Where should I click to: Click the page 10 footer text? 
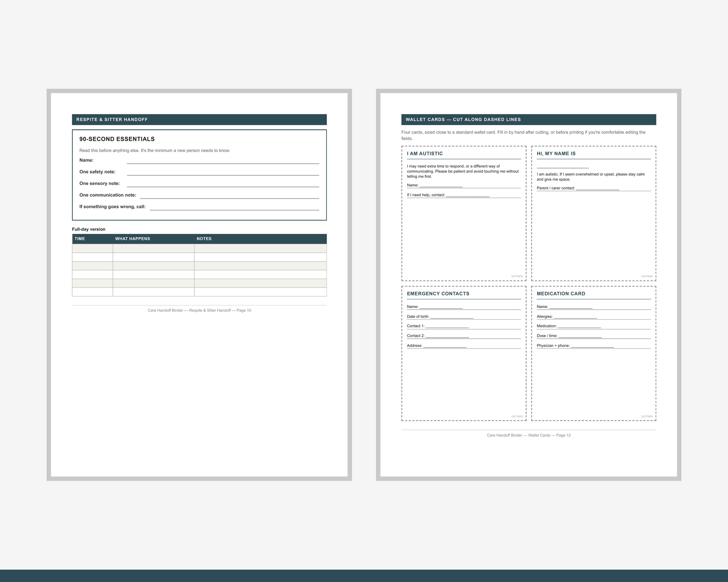(199, 310)
